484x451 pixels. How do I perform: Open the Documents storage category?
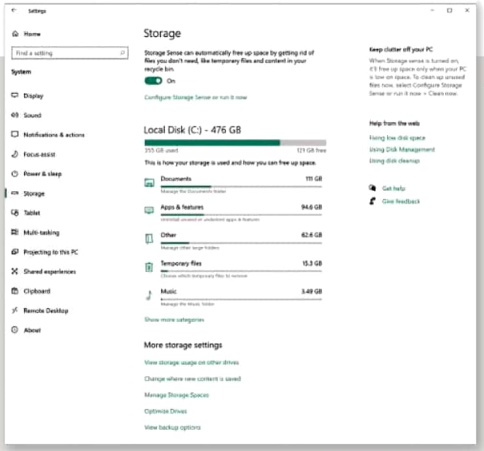click(233, 184)
